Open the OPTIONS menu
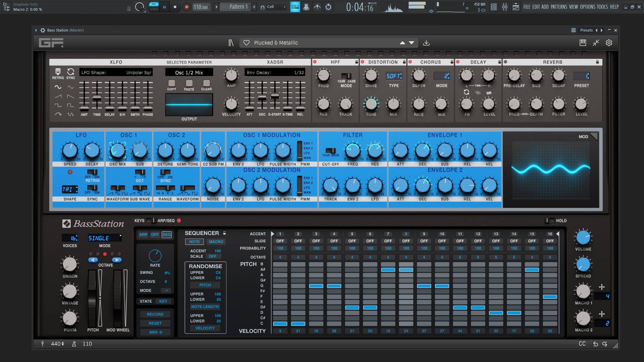The image size is (644, 362). pos(587,7)
